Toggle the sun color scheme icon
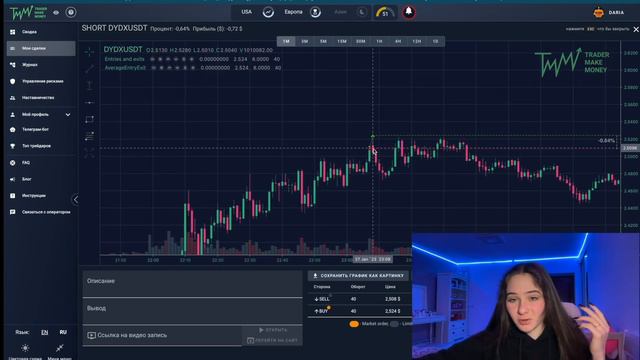This screenshot has width=640, height=360. 25,348
